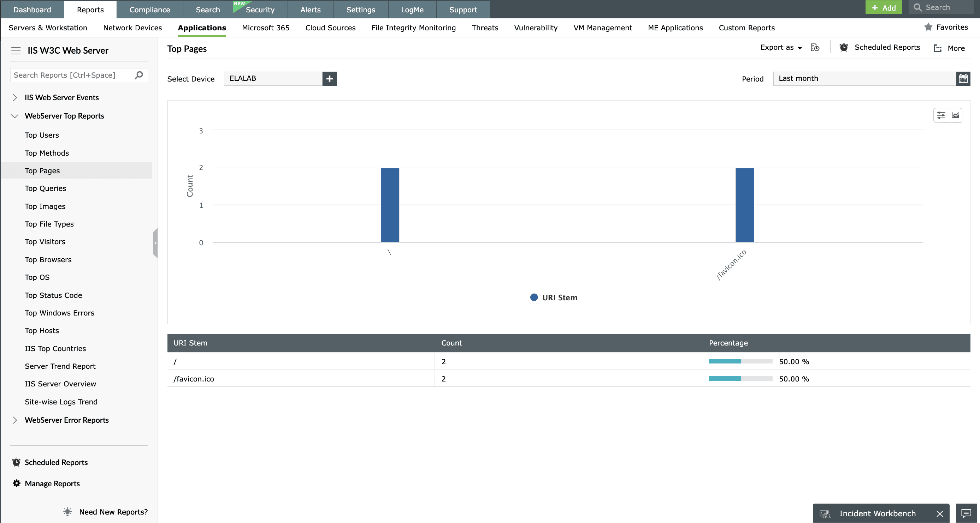Screen dimensions: 980x523
Task: Click the hamburger menu icon beside IIS W3C Web Server
Action: [x=16, y=50]
